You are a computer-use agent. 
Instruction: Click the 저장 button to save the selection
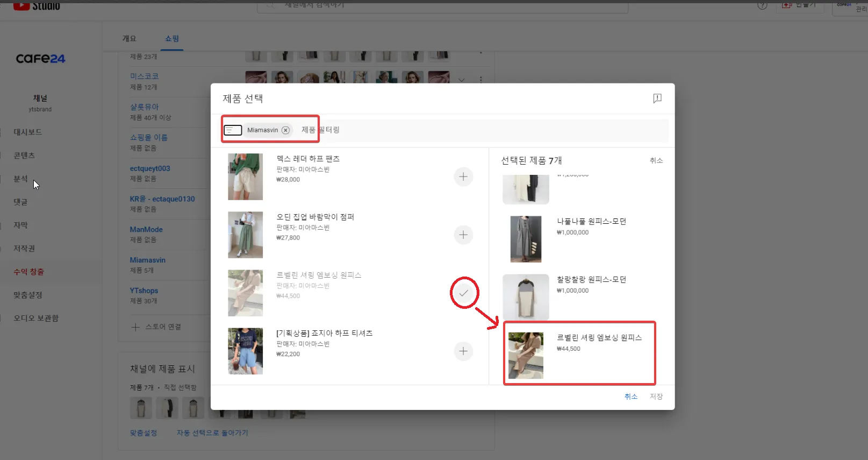coord(656,397)
